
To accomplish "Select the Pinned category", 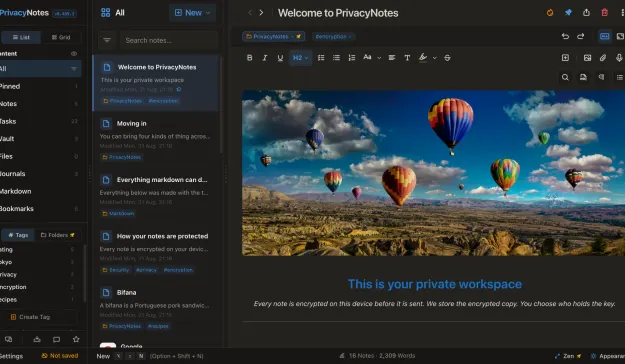I will [40, 86].
